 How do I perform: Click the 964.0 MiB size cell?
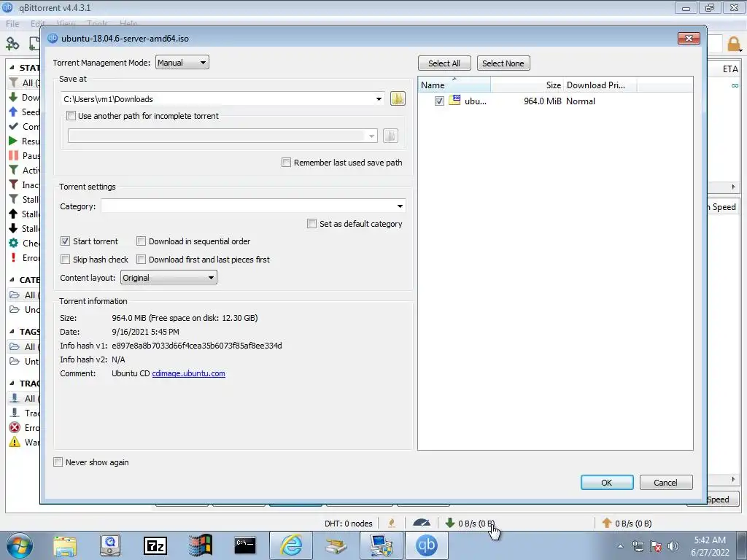(x=543, y=101)
